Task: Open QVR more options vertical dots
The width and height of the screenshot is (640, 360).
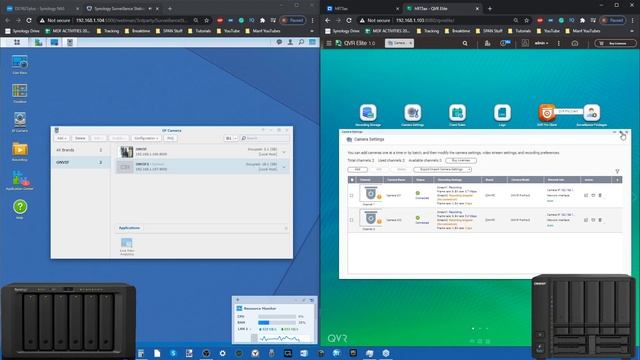Action: coord(559,43)
